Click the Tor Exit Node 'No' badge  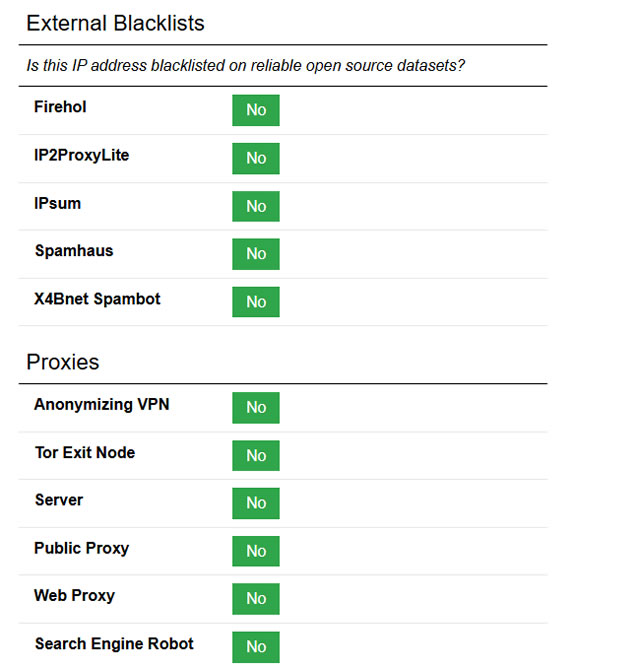pos(256,455)
